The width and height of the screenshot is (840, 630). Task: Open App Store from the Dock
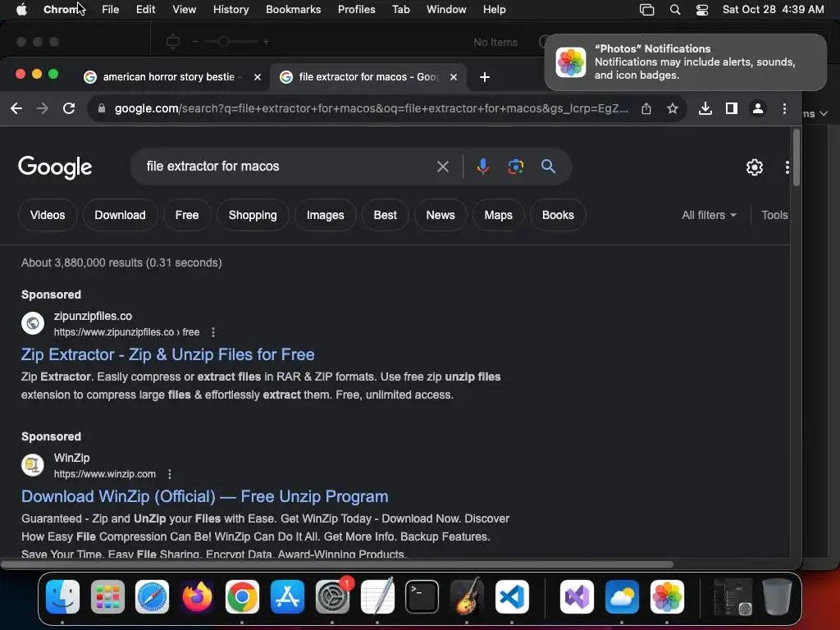tap(287, 597)
